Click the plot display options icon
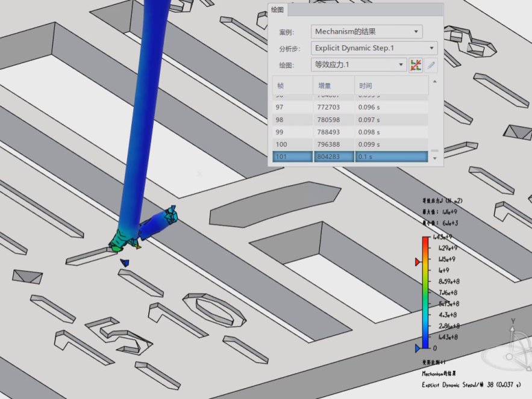 416,65
